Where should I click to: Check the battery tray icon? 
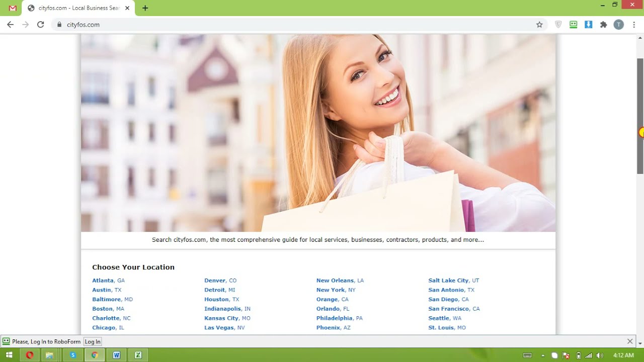point(578,355)
